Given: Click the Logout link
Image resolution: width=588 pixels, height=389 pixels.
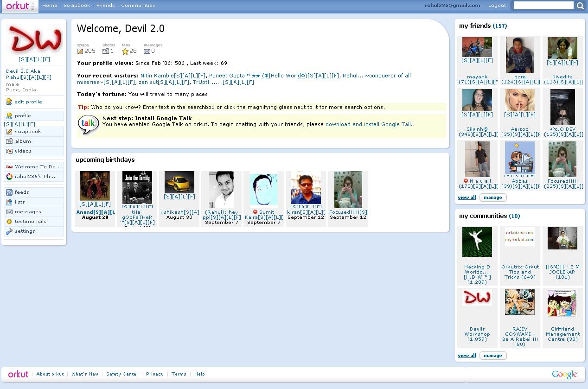Looking at the screenshot, I should (497, 6).
